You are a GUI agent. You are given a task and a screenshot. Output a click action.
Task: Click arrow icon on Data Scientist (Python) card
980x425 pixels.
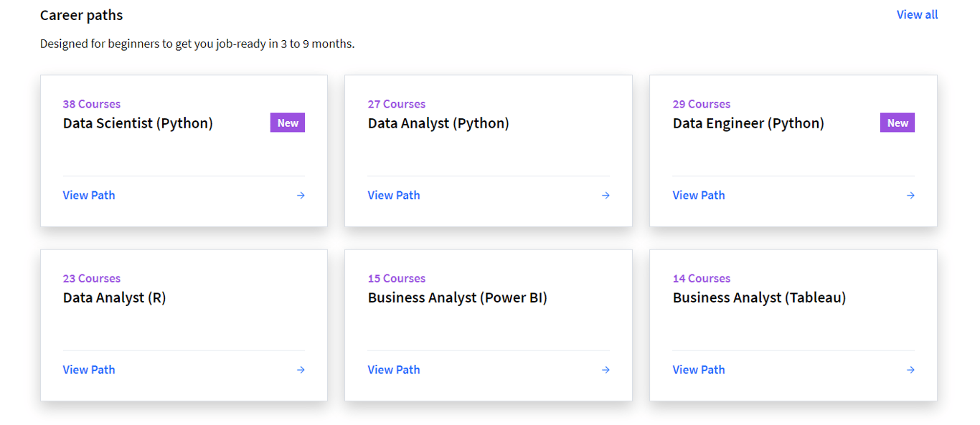pos(301,196)
